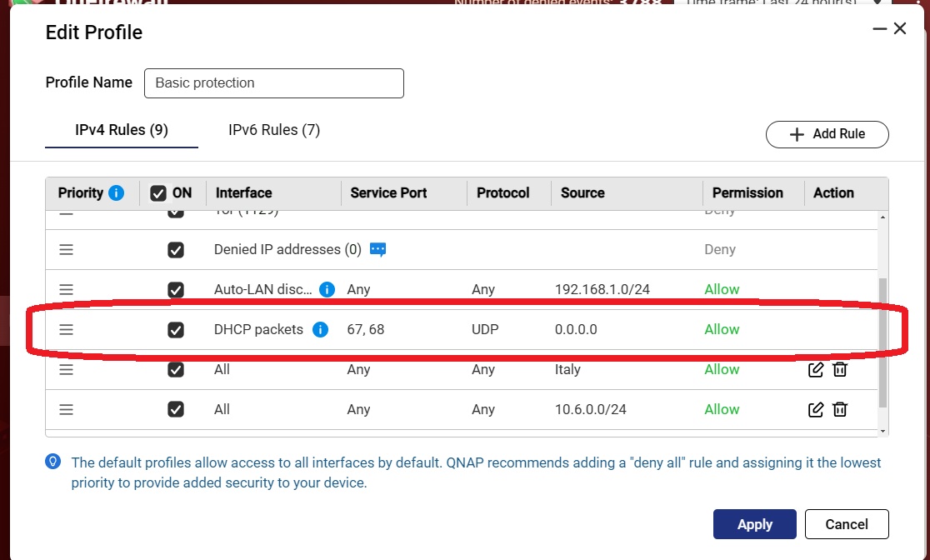Click info icon next to DHCP packets
This screenshot has height=560, width=930.
coord(320,330)
